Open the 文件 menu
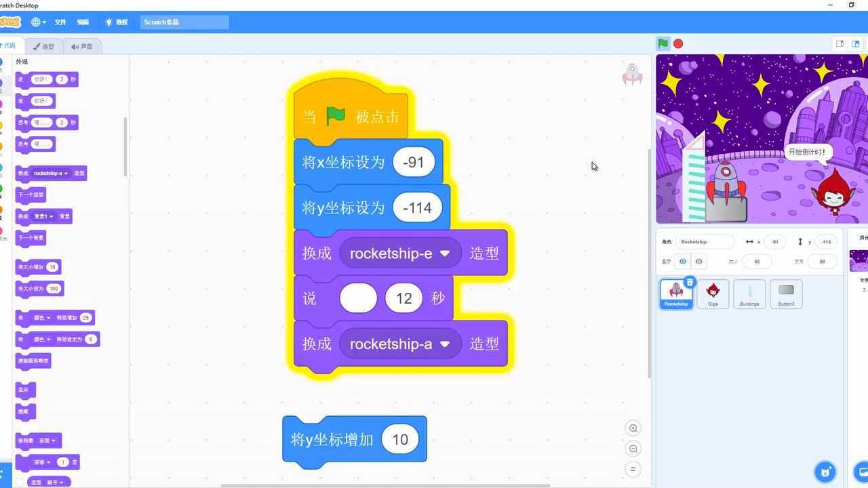This screenshot has width=868, height=488. 60,22
